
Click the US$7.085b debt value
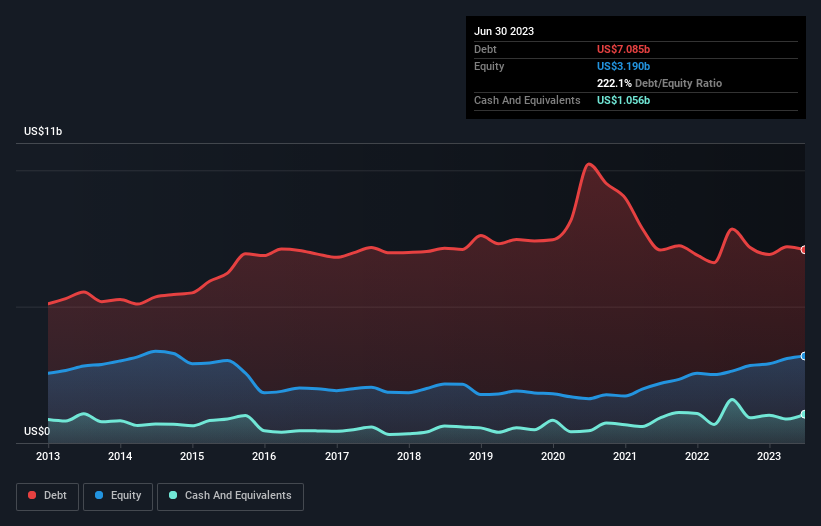[623, 49]
